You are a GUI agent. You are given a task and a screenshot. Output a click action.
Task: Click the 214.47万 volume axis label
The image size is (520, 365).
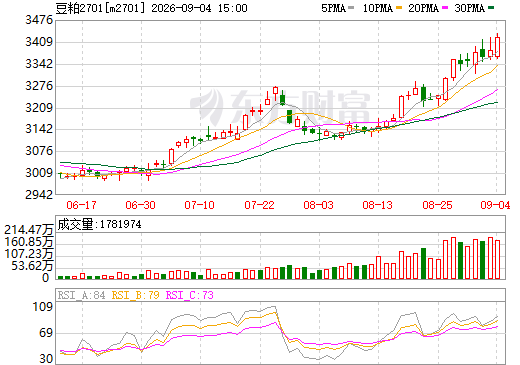[29, 230]
